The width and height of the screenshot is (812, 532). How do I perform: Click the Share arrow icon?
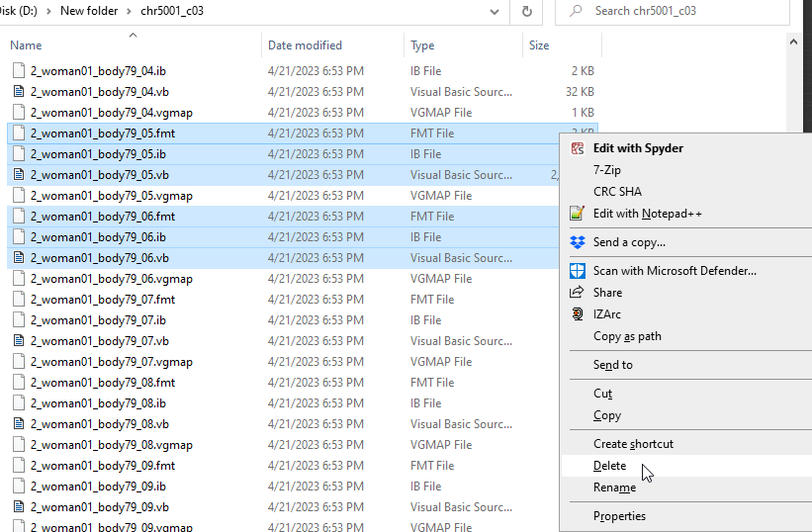pos(577,293)
